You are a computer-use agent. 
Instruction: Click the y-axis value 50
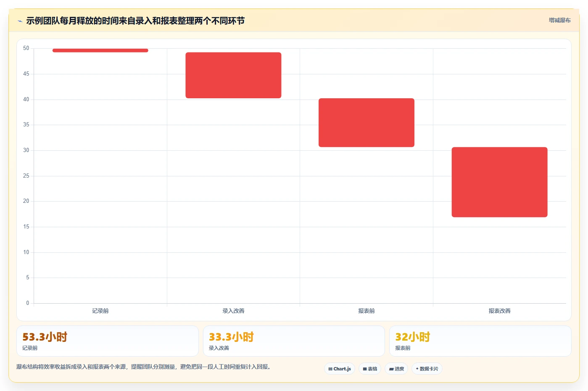[x=26, y=48]
